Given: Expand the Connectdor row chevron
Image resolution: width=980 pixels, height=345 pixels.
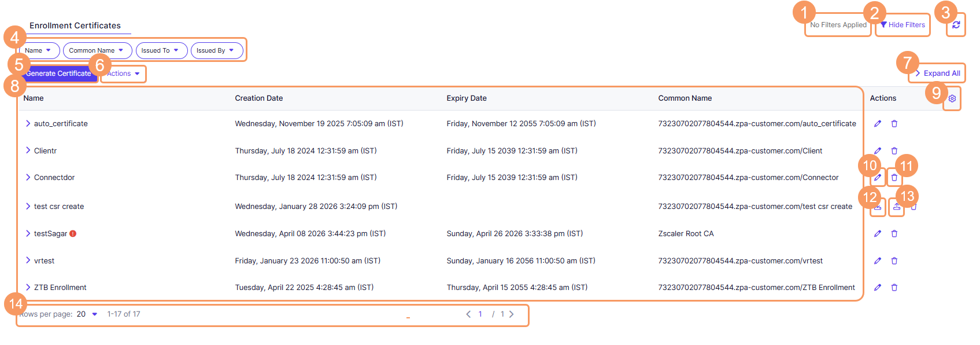Looking at the screenshot, I should [28, 178].
